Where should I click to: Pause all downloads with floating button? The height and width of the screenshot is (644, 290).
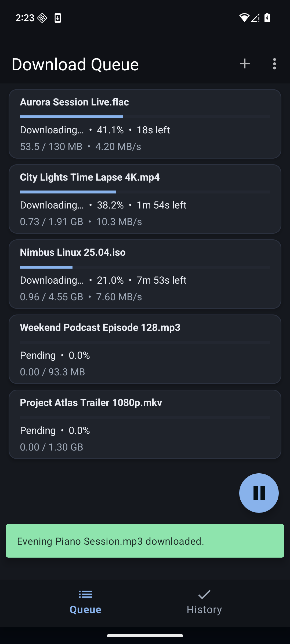(x=259, y=493)
